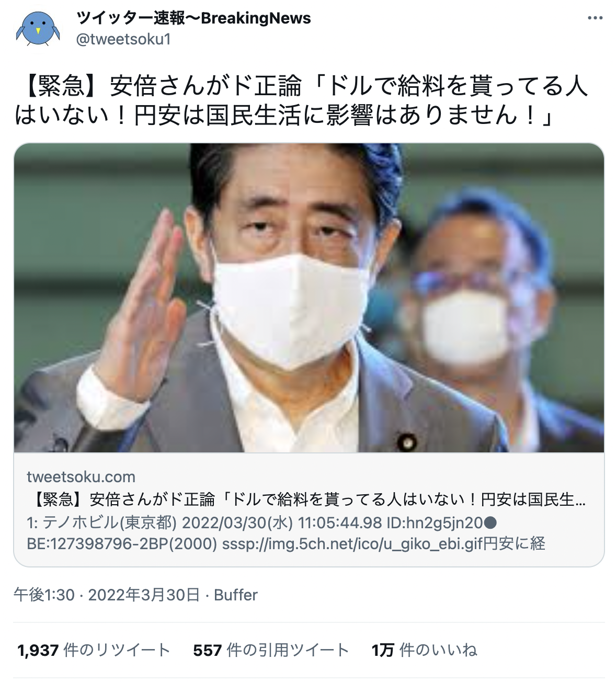616x682 pixels.
Task: View the 1万 件のいいね likes list
Action: click(x=424, y=650)
